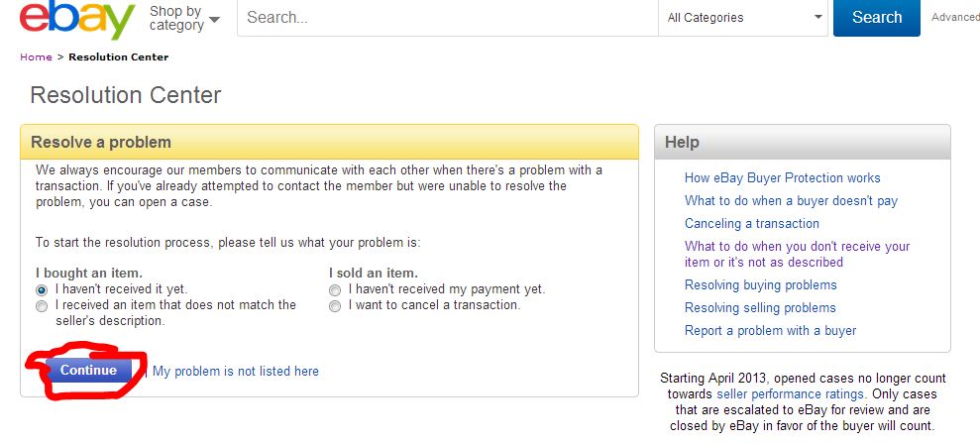Viewport: 980px width, 444px height.
Task: Click the eBay logo
Action: point(77,20)
